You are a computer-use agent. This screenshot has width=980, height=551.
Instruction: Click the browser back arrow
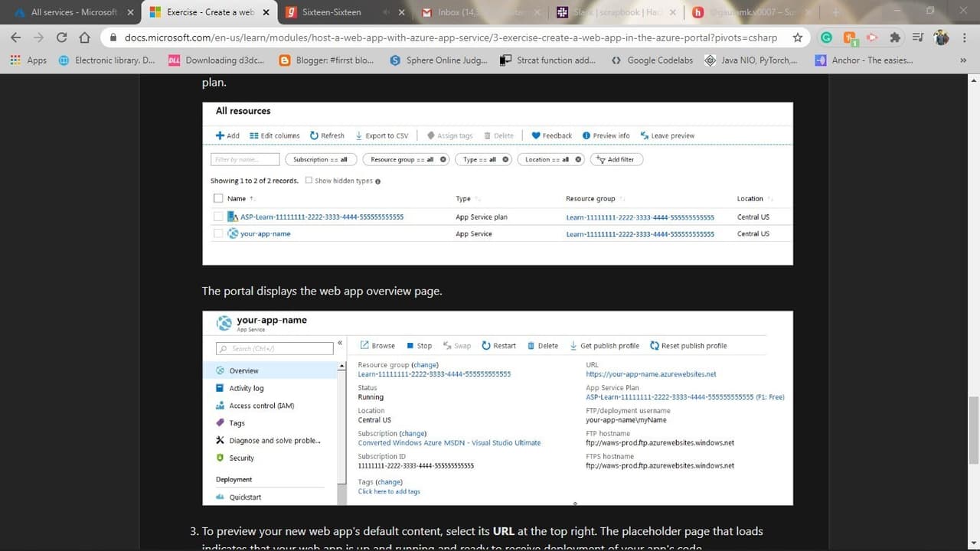pyautogui.click(x=16, y=37)
